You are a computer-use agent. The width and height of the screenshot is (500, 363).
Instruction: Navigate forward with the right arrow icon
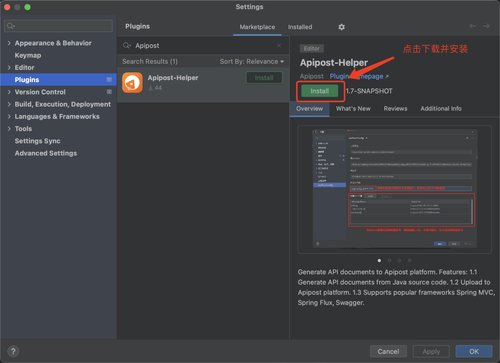(x=486, y=26)
